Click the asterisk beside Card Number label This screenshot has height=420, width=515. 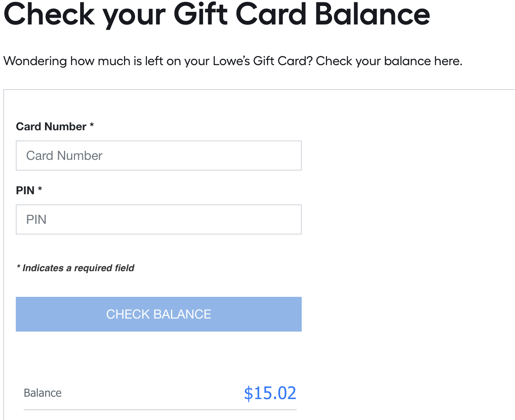(92, 126)
